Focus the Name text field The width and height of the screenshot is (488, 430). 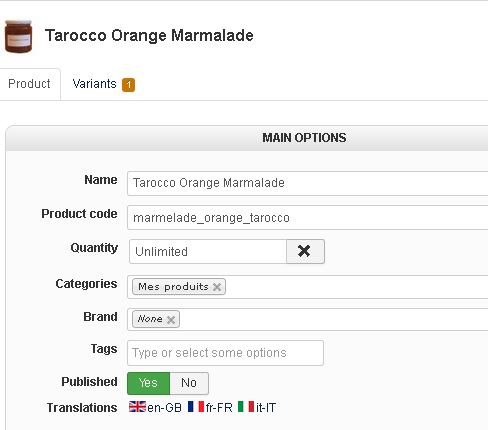(307, 183)
